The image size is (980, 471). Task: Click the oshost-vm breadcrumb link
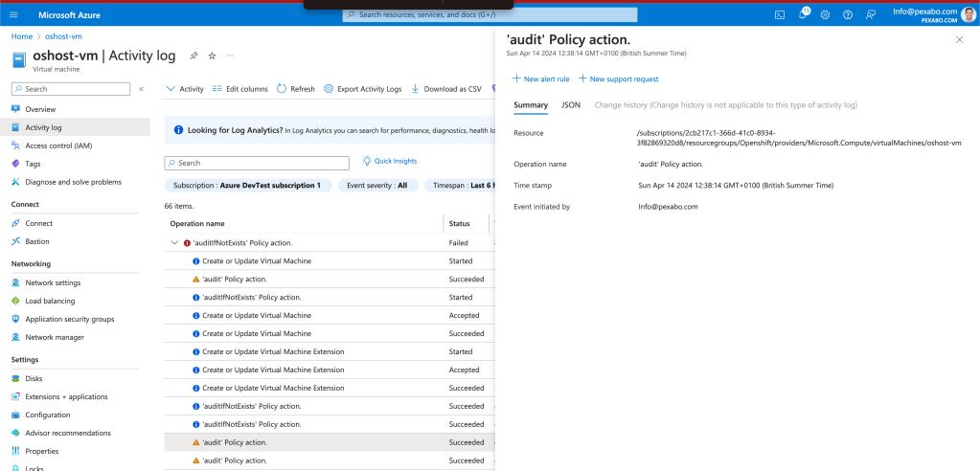(63, 36)
